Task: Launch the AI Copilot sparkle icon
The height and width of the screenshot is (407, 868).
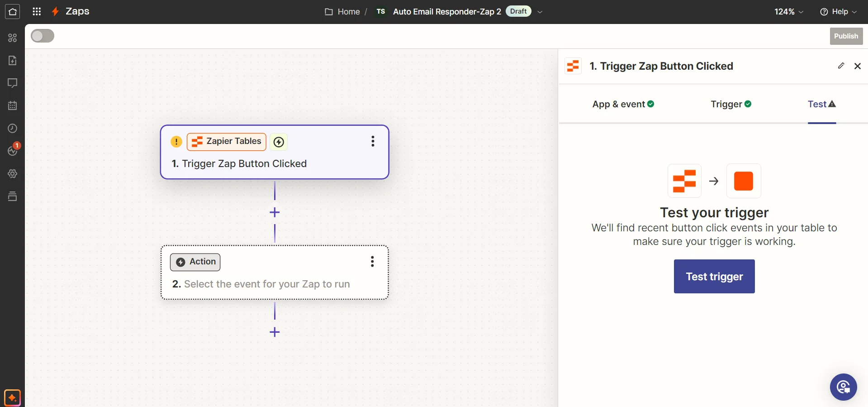Action: (x=12, y=398)
